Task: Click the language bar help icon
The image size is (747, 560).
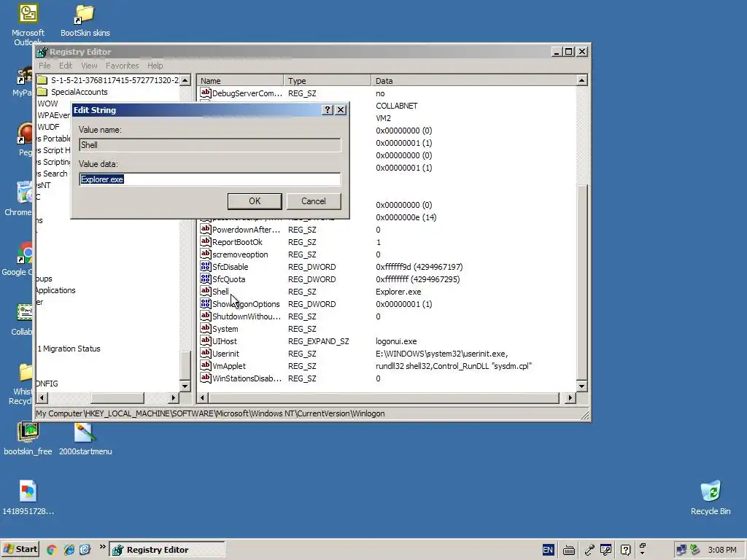Action: 625,550
